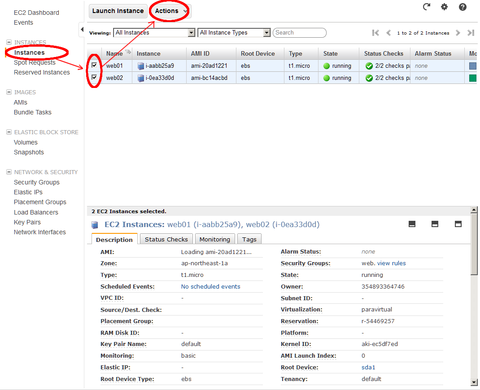Click the details pane scroll up arrow
The width and height of the screenshot is (480, 390).
(474, 210)
